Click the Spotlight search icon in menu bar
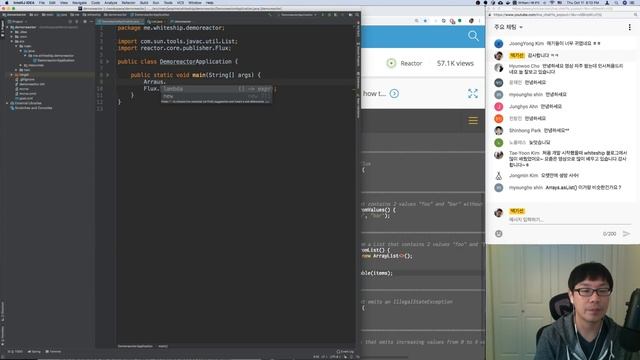Screen dimensions: 640x360 click(616, 3)
